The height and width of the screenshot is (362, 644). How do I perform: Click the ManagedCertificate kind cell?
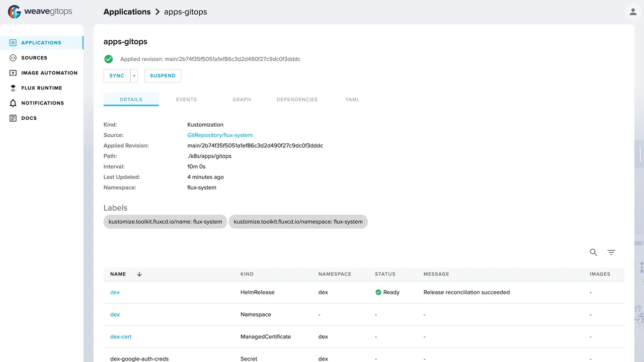click(266, 336)
